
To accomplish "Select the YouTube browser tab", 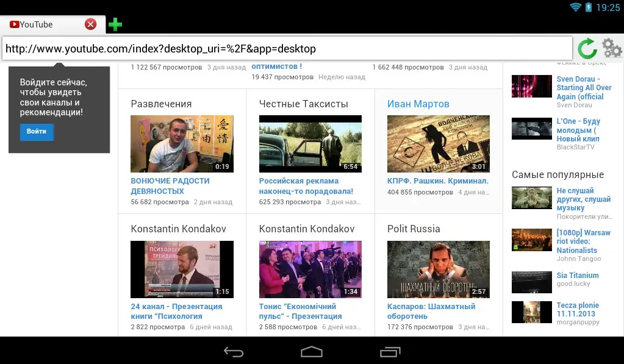I will 52,24.
